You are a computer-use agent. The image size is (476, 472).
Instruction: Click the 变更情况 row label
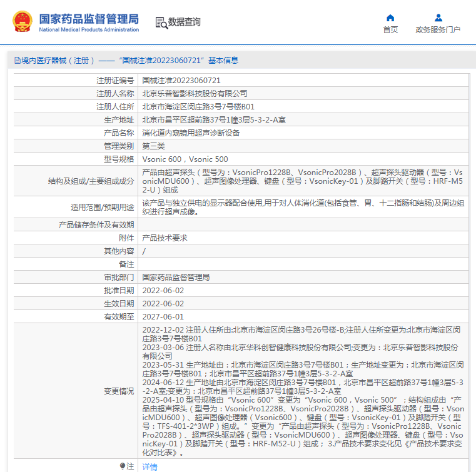119,391
